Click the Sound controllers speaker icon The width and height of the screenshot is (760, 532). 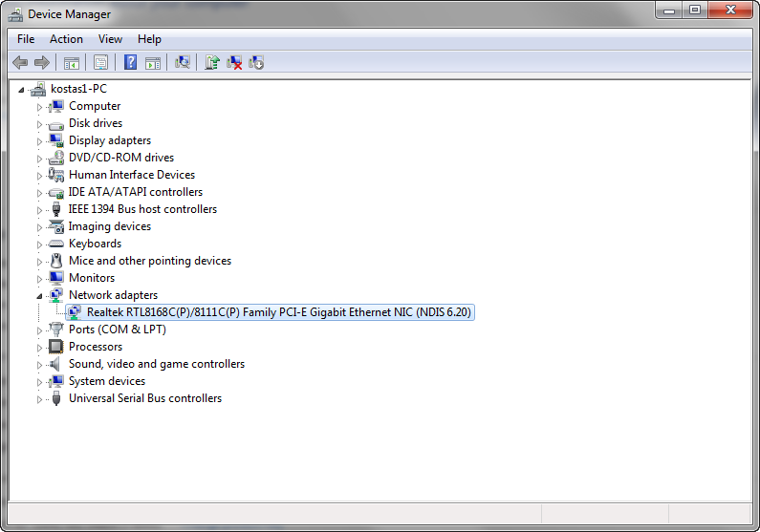tap(56, 364)
